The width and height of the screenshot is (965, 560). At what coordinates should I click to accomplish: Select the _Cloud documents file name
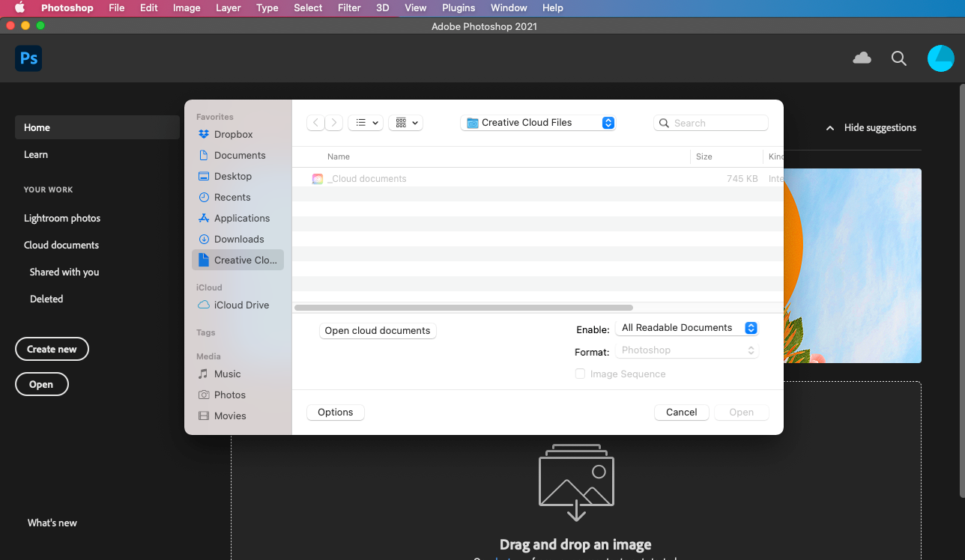(x=367, y=179)
